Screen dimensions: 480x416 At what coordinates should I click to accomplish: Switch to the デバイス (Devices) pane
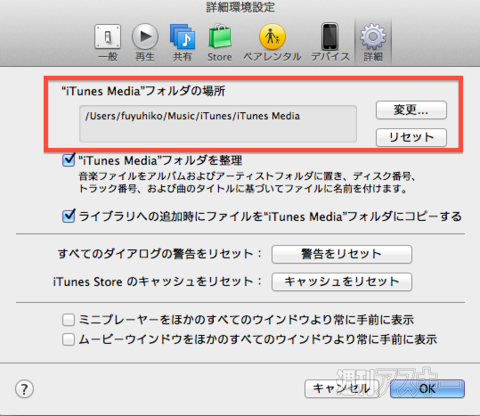point(330,43)
